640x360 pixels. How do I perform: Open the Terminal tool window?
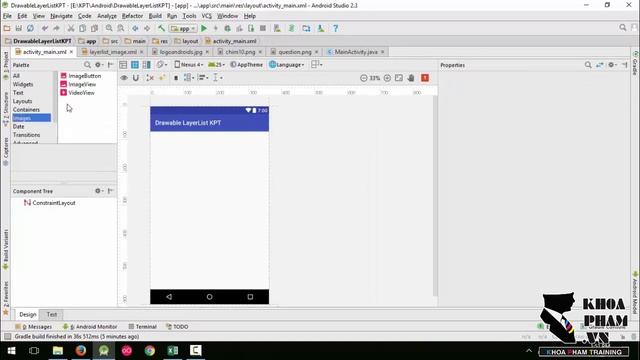coord(142,327)
